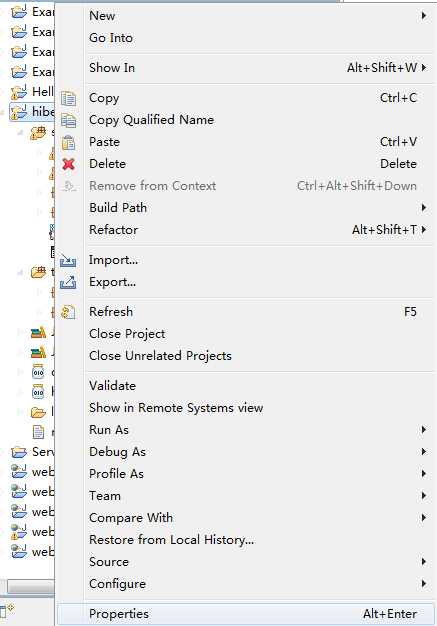This screenshot has height=626, width=437.
Task: Expand the Configure submenu arrow
Action: 423,584
